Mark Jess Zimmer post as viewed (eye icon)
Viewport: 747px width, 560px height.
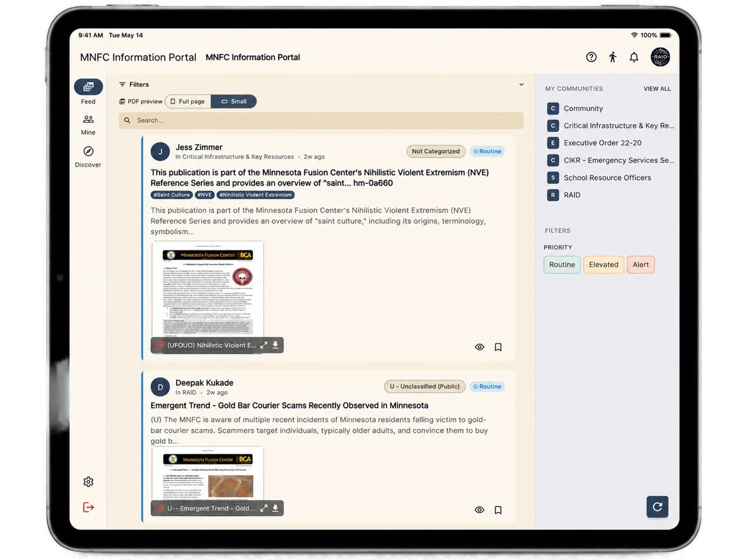point(480,347)
